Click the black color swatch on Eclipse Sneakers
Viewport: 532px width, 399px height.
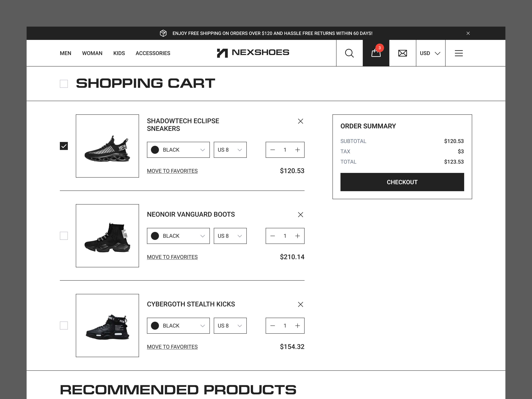(155, 150)
